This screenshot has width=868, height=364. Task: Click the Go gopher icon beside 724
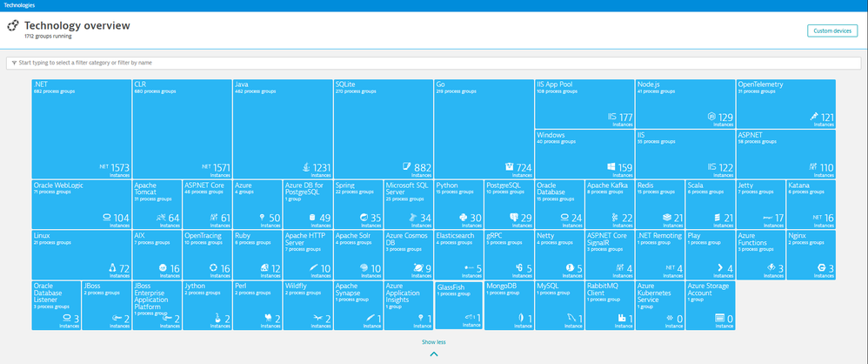pos(510,167)
